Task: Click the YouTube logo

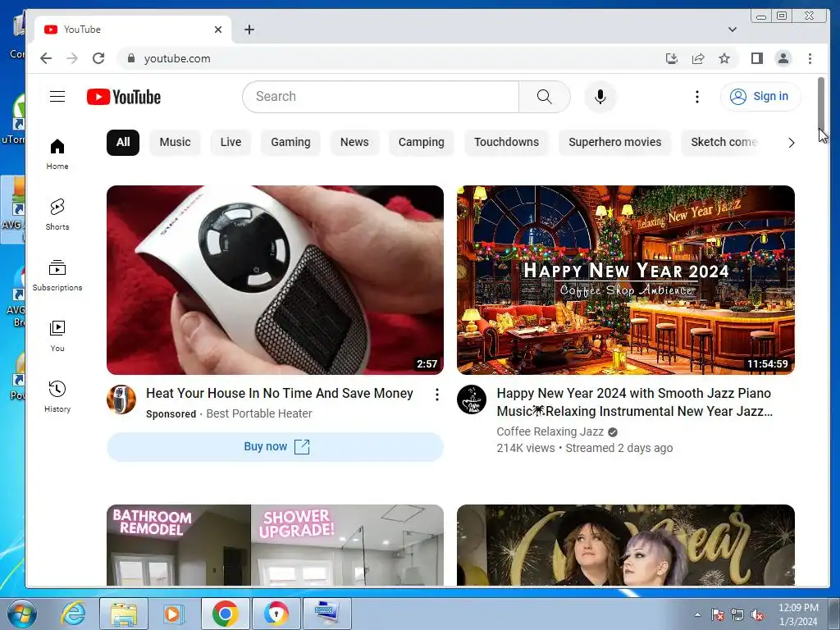Action: (124, 97)
